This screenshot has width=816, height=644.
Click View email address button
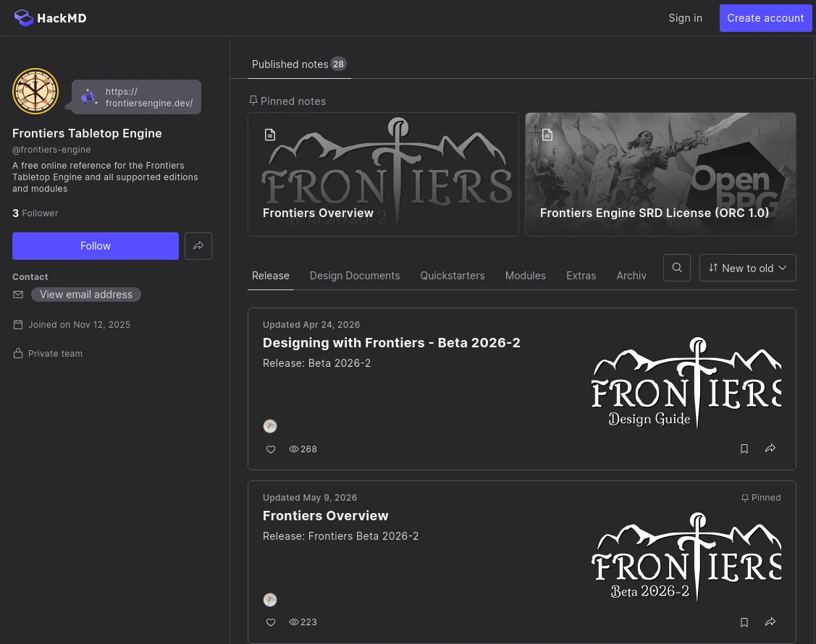86,295
